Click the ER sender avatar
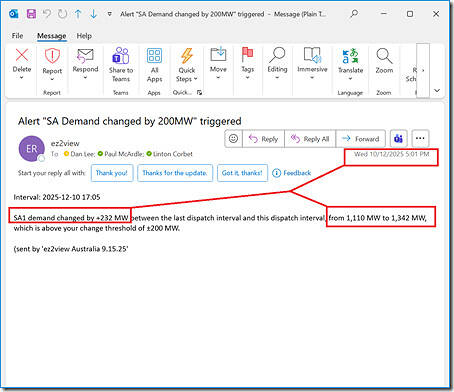This screenshot has height=392, width=454. pyautogui.click(x=32, y=149)
